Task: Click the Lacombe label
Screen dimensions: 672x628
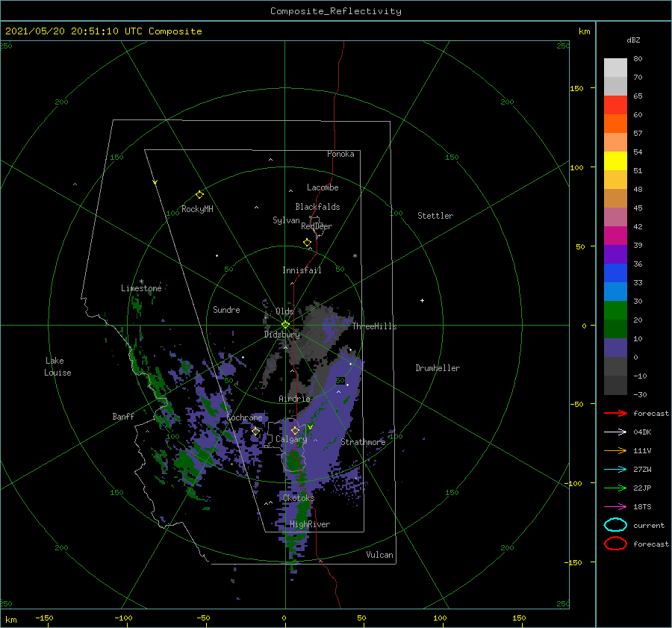Action: [x=323, y=187]
